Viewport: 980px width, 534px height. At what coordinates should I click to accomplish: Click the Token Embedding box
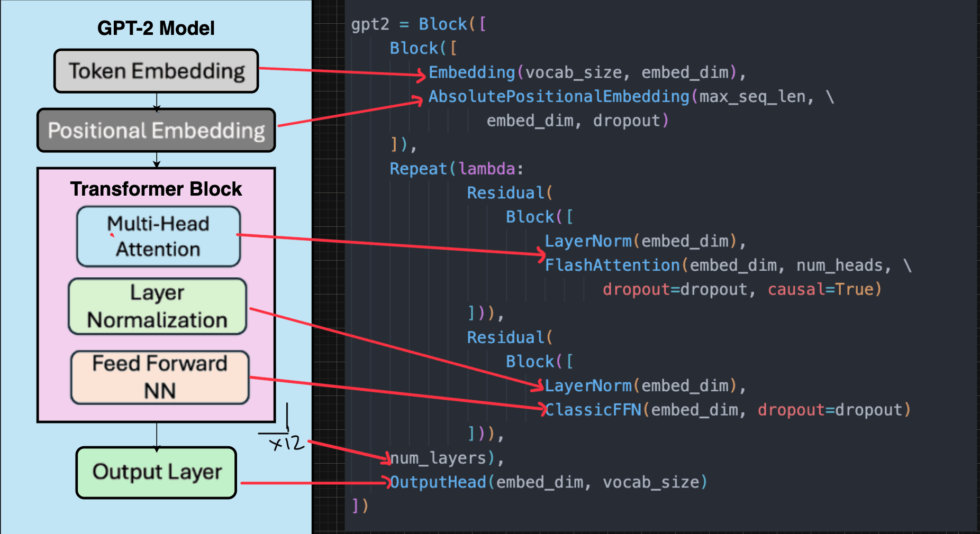pos(156,71)
